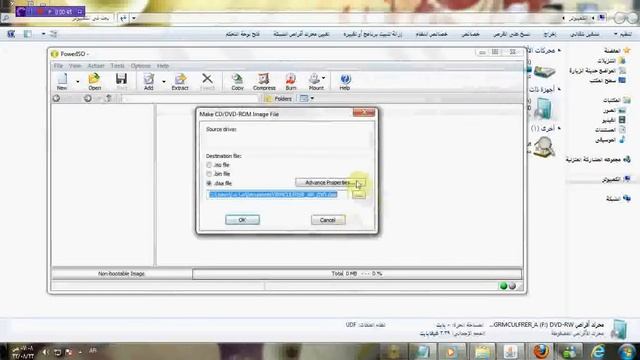640x360 pixels.
Task: Click the Help question mark icon
Action: [x=345, y=82]
